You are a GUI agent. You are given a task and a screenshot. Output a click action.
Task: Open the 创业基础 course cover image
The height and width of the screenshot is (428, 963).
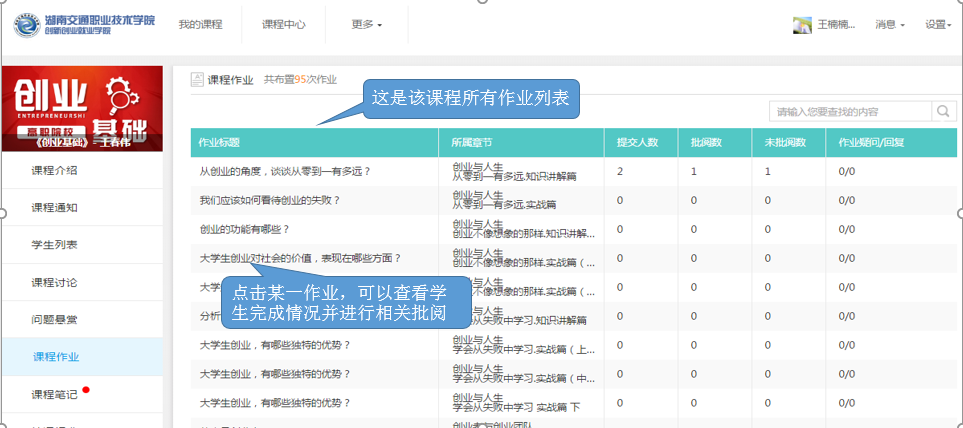pos(82,108)
